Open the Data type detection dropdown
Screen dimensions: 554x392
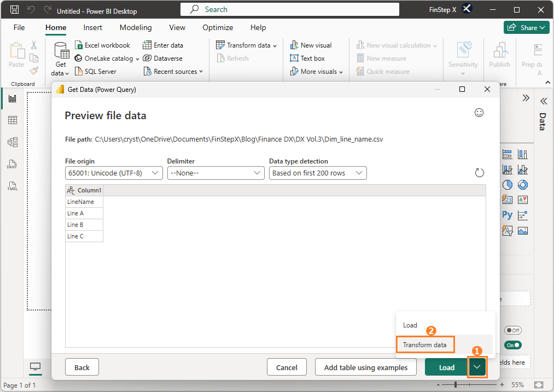pyautogui.click(x=318, y=173)
